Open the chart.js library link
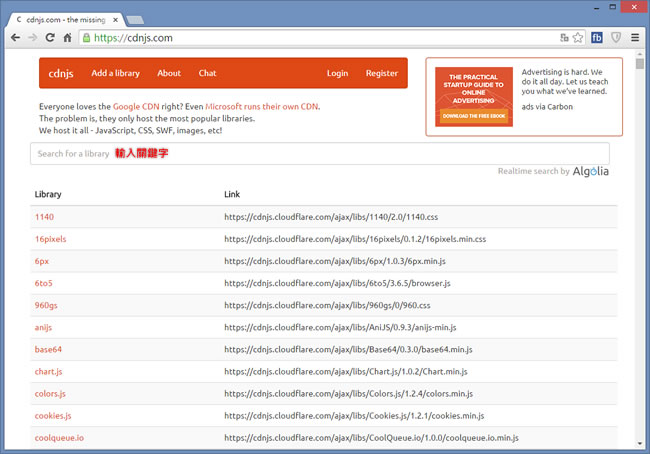650x454 pixels. (49, 371)
